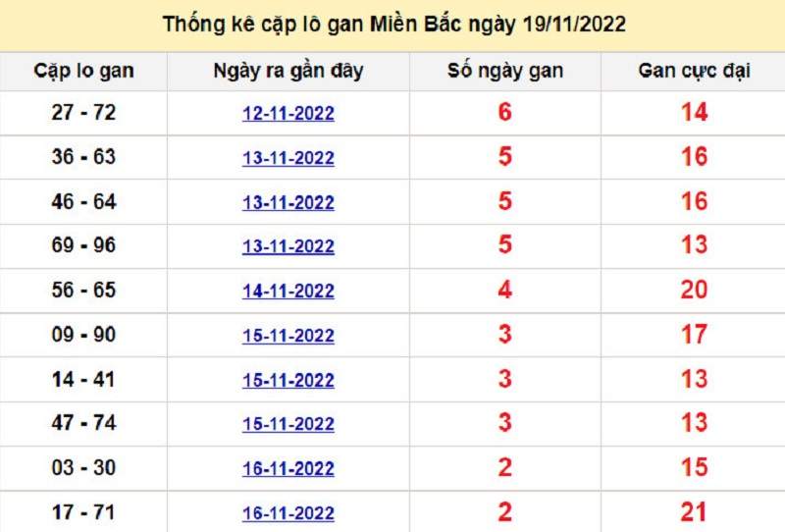Click the '3' days value in row 14 - 41
The image size is (785, 532).
[505, 379]
